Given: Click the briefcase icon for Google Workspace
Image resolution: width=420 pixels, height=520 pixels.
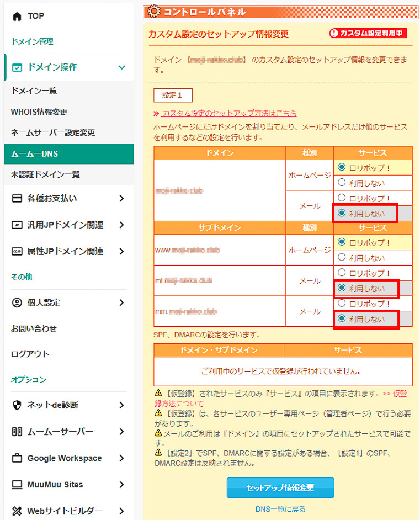Looking at the screenshot, I should pos(17,459).
